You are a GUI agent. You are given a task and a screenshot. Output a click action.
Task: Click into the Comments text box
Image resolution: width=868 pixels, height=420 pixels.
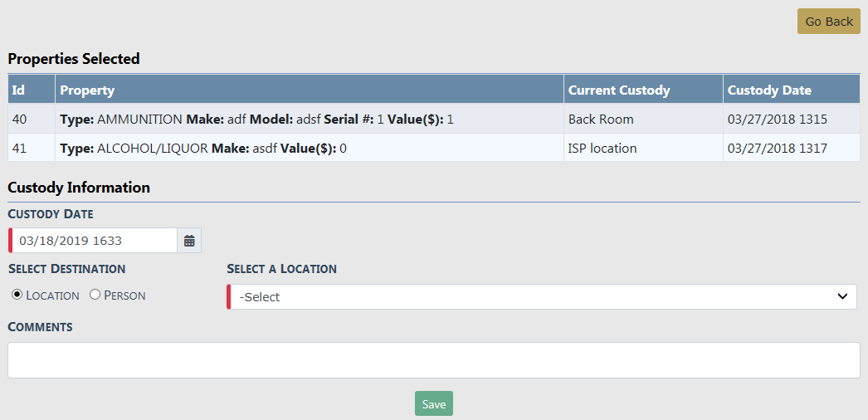point(433,360)
